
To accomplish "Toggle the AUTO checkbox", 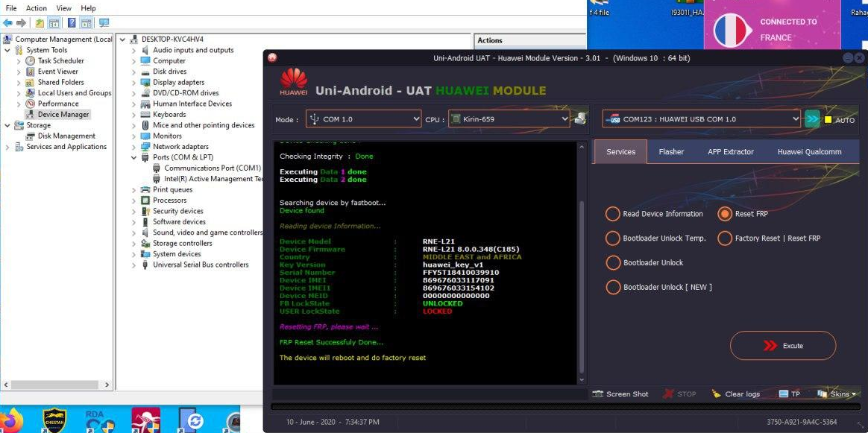I will pos(828,120).
